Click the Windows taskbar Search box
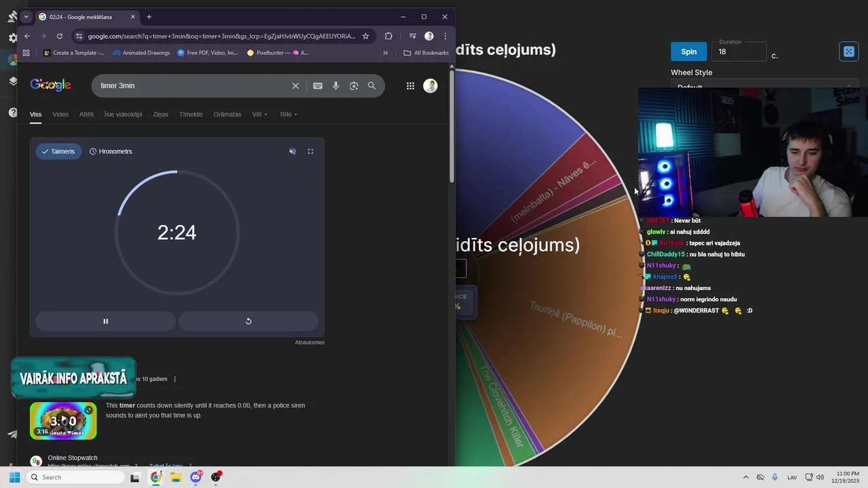 tap(76, 477)
